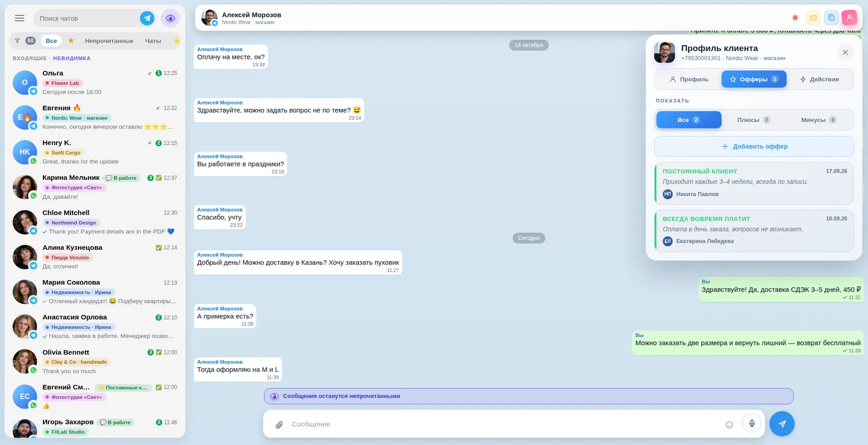The image size is (868, 445).
Task: Attach a file with the paperclip icon
Action: click(x=279, y=424)
